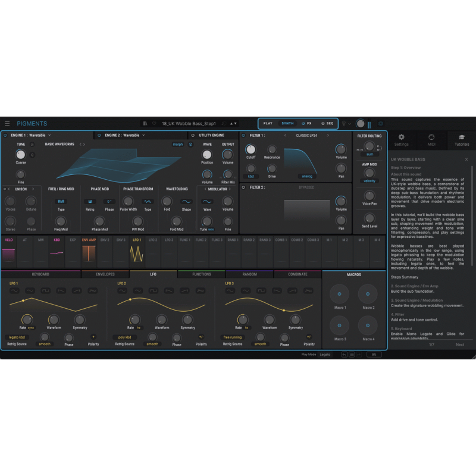Select LFO 1 square waveform preset icon
The width and height of the screenshot is (476, 476).
(46, 291)
